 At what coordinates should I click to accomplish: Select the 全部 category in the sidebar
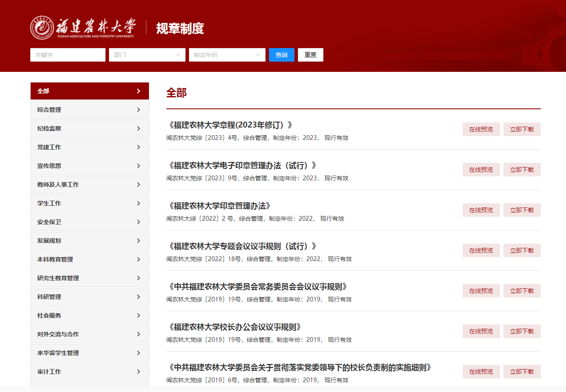[x=90, y=91]
